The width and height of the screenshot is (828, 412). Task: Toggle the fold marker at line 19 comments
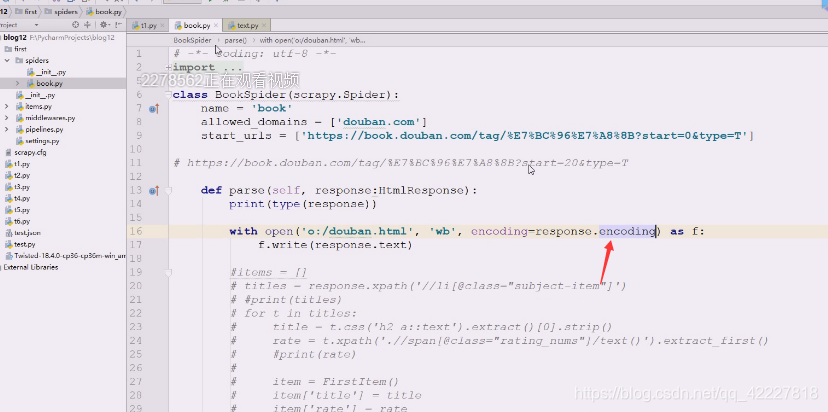pyautogui.click(x=168, y=273)
